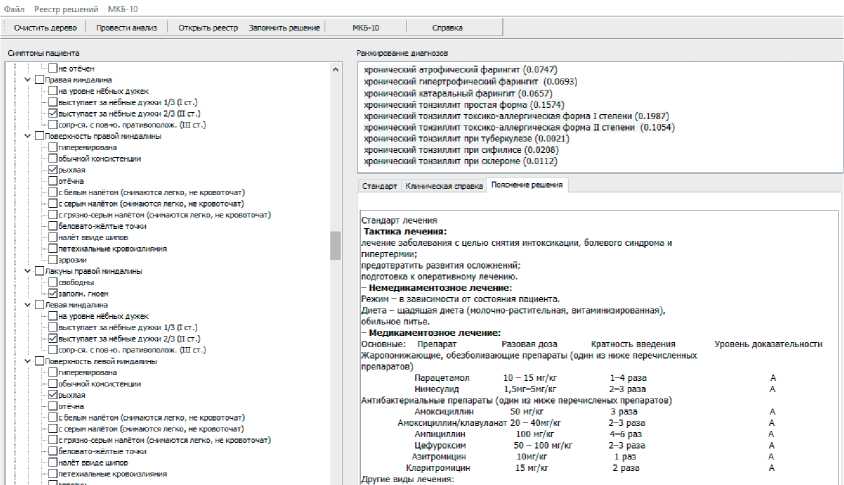Screen dimensions: 844x485
Task: Check отёчна under Поверхность правой миндалины
Action: click(x=52, y=181)
